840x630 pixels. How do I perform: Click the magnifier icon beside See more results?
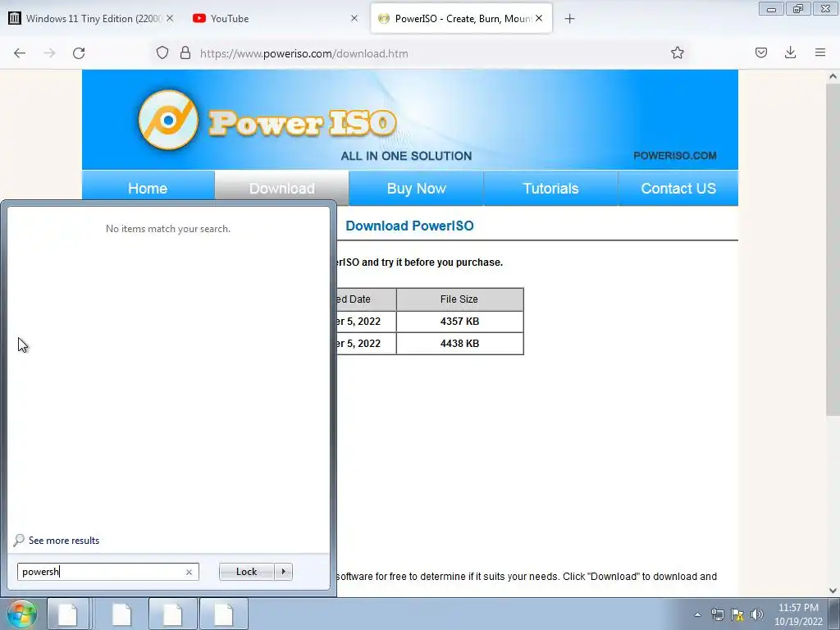click(x=20, y=540)
